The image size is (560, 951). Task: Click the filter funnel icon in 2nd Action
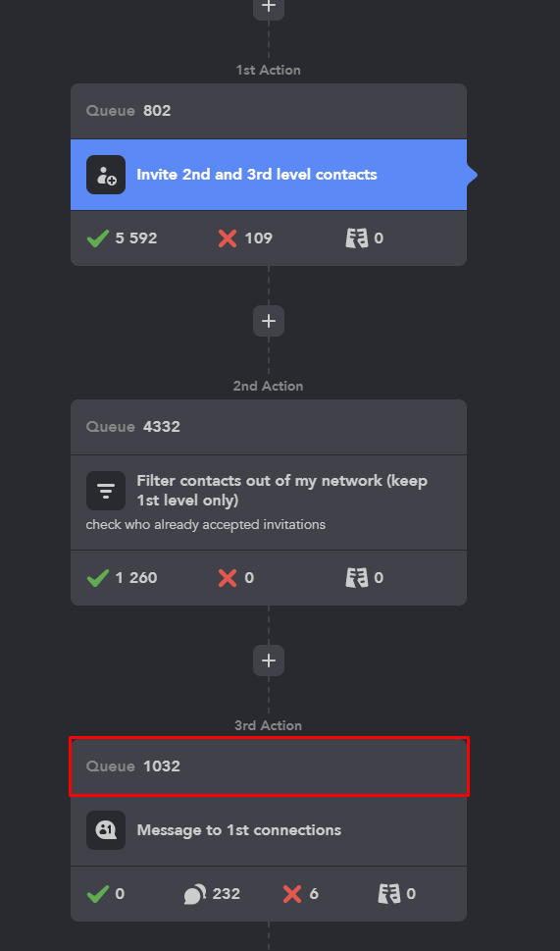pos(106,491)
